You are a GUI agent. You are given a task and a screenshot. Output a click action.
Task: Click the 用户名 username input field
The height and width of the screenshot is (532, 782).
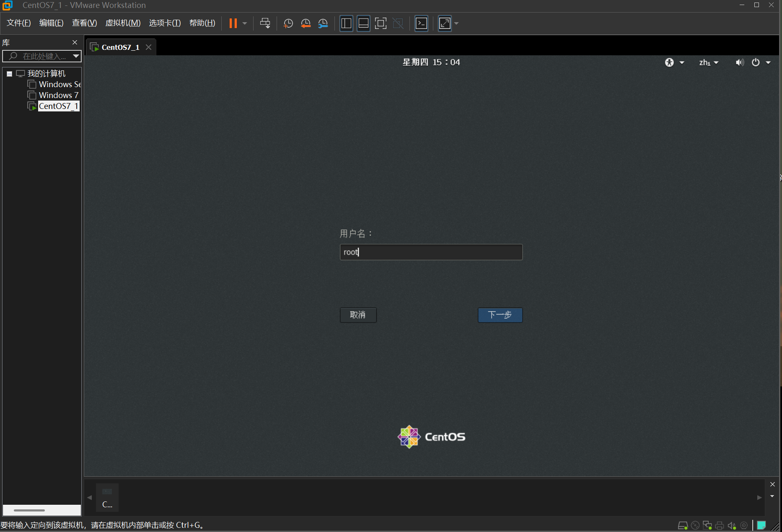(431, 252)
